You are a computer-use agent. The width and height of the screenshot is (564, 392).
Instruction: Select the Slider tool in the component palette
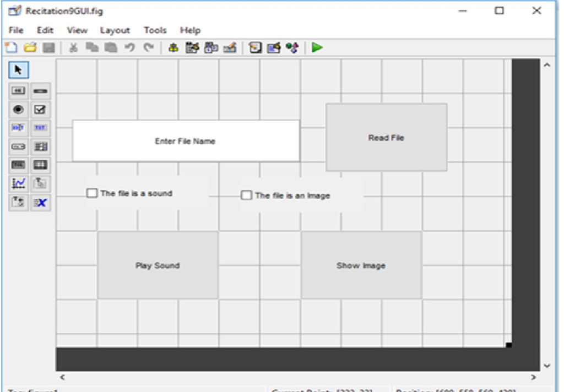pos(40,91)
